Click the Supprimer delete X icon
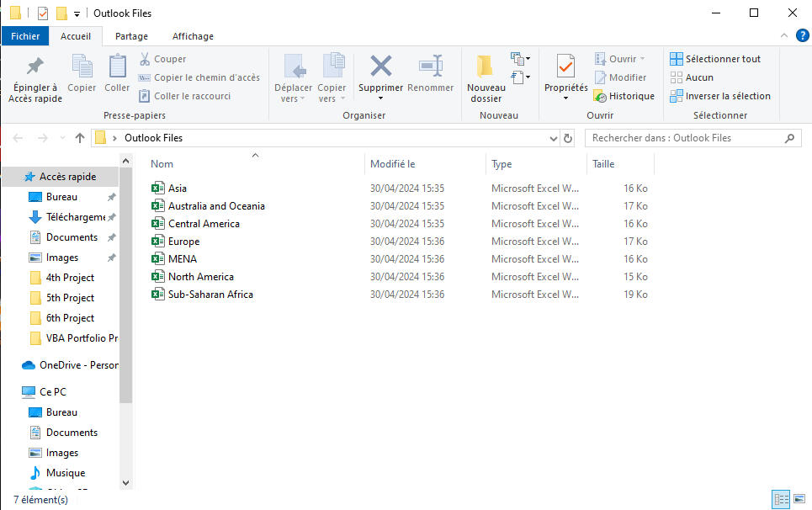This screenshot has height=510, width=812. tap(381, 66)
